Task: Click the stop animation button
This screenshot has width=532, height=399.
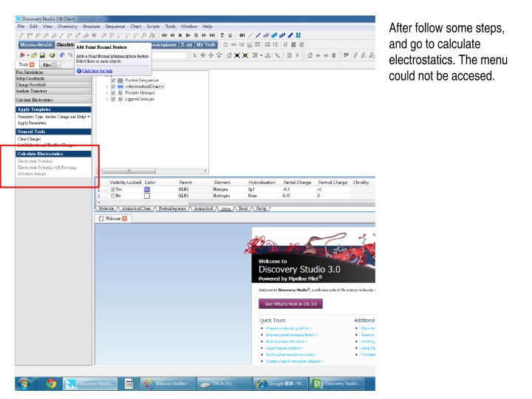Action: (180, 35)
